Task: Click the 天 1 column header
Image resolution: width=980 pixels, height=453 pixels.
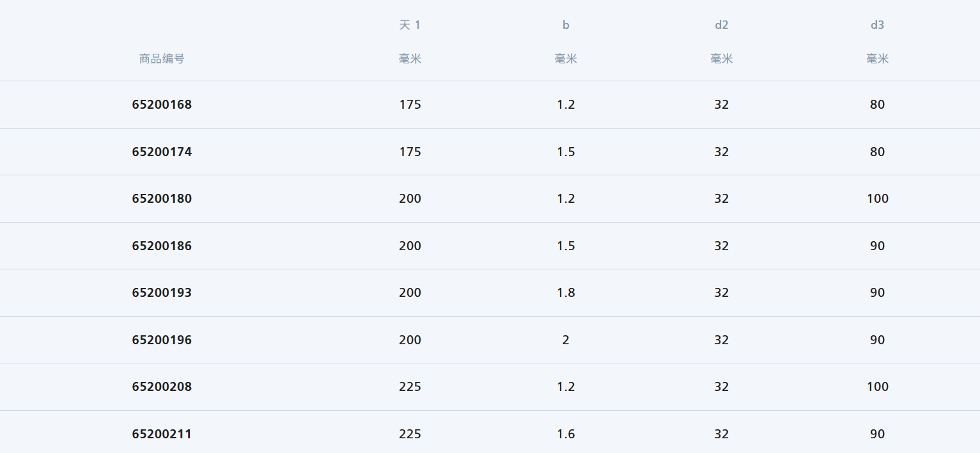Action: (x=410, y=25)
